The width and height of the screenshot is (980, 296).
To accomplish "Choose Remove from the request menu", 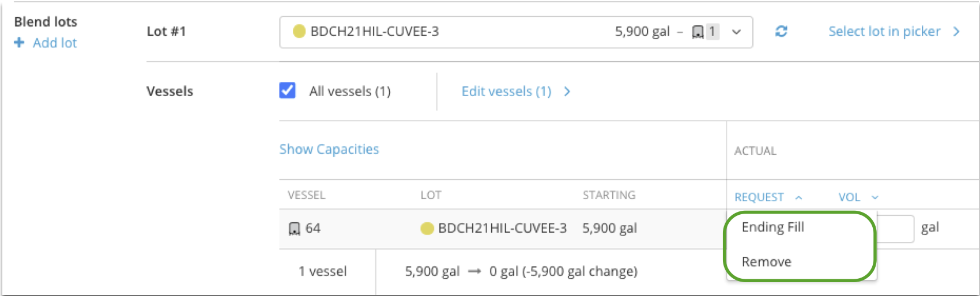I will (766, 262).
